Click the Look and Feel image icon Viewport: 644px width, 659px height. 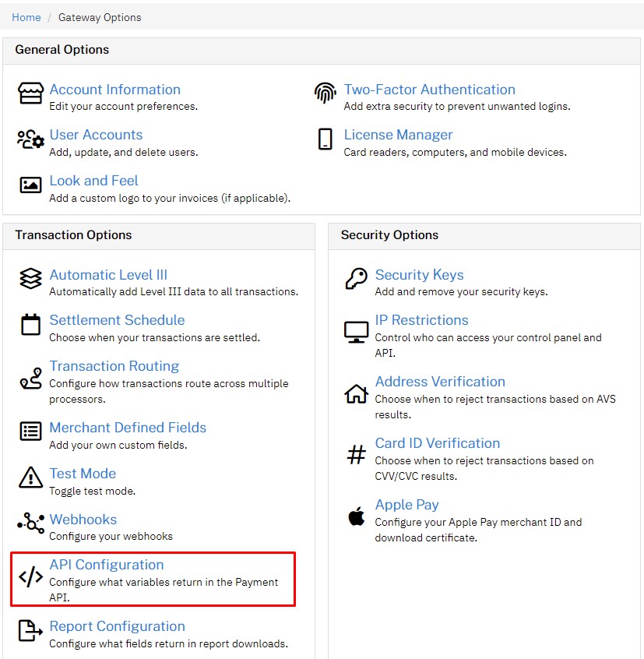pos(30,185)
